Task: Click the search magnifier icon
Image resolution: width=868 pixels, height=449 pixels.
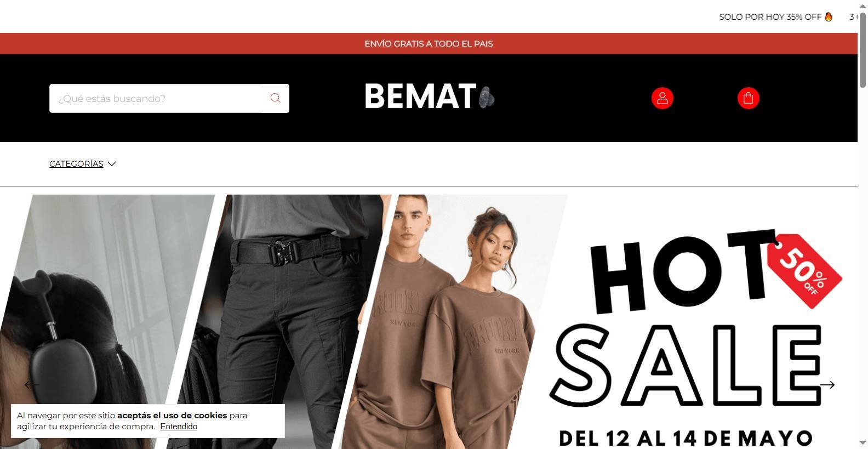Action: pyautogui.click(x=275, y=98)
